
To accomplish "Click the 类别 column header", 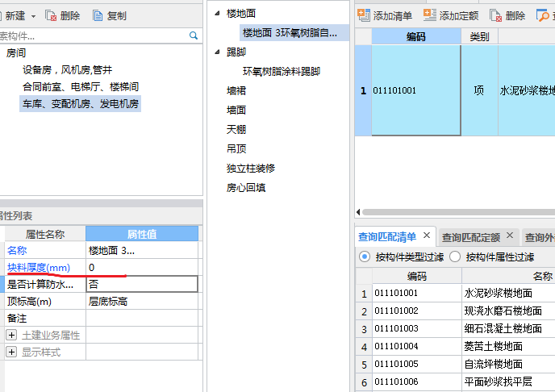I will point(479,36).
